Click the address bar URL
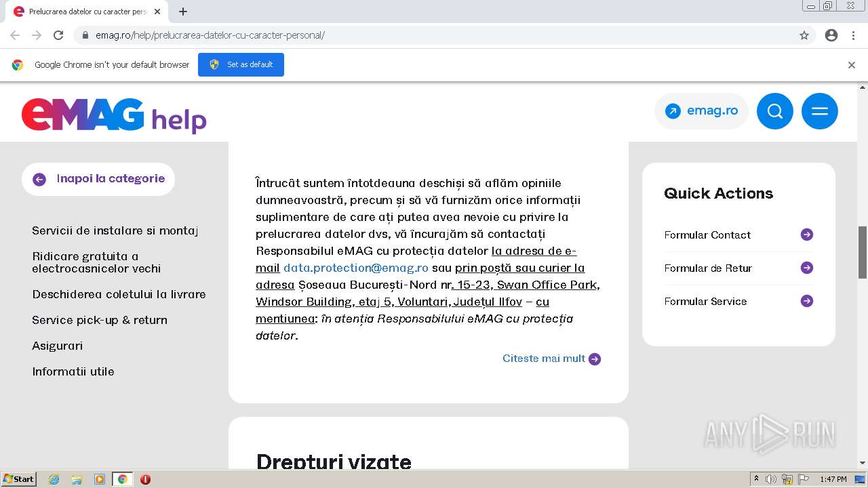Image resolution: width=868 pixels, height=488 pixels. 210,35
